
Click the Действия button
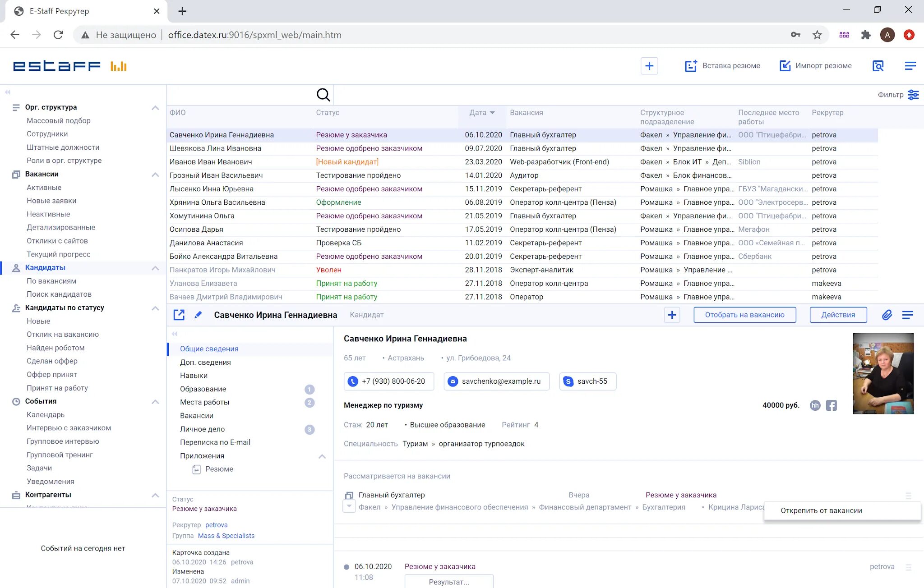coord(838,315)
